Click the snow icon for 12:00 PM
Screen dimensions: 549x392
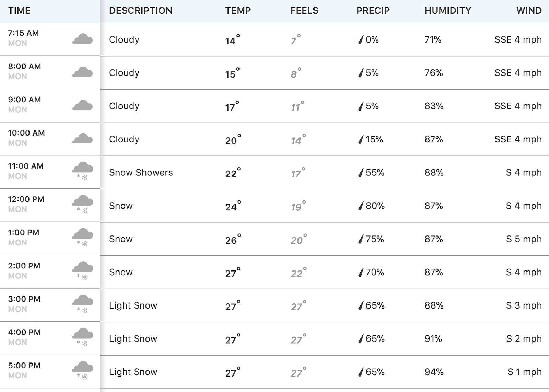[82, 204]
